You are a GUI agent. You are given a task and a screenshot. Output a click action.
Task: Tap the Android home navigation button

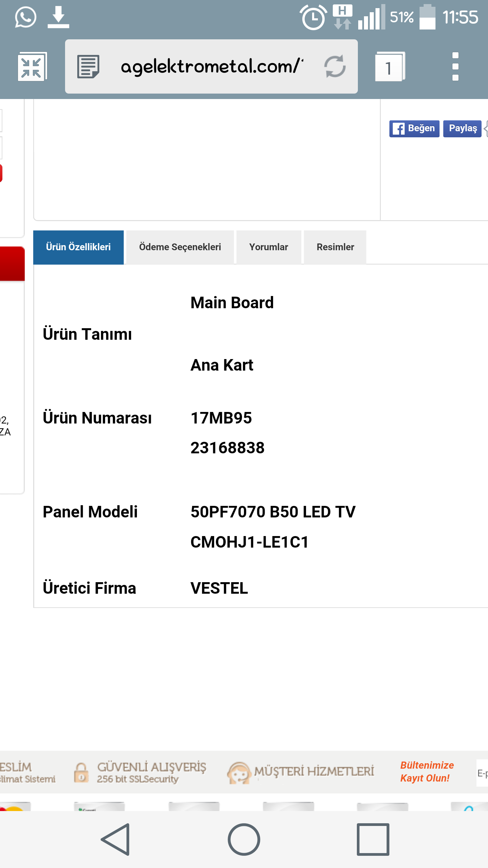[x=244, y=840]
